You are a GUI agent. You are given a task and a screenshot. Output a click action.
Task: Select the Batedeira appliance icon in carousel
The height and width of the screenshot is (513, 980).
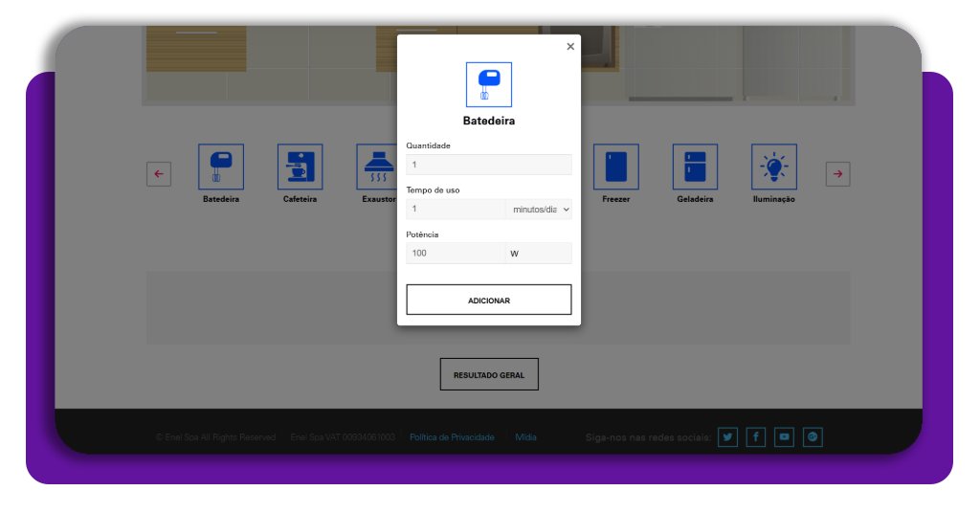tap(221, 167)
